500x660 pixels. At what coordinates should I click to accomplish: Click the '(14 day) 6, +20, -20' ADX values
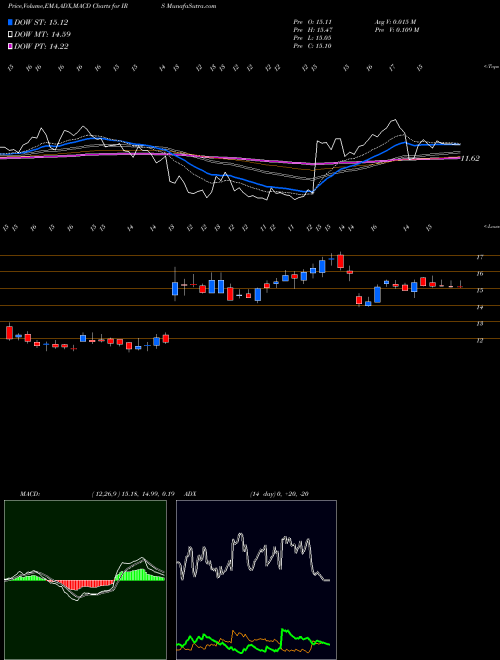point(279,494)
